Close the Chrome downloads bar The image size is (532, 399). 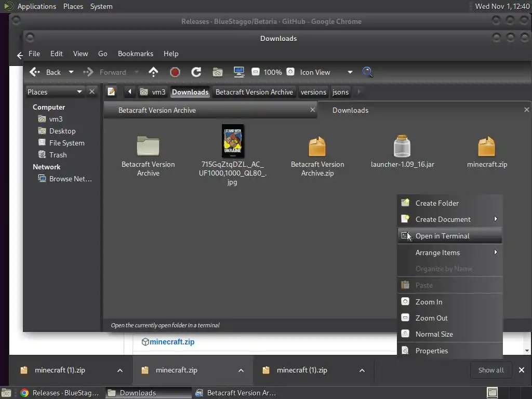(x=522, y=370)
